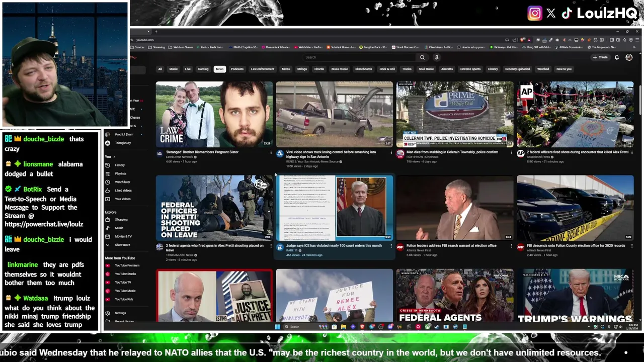Open the browser hamburger menu

point(637,40)
